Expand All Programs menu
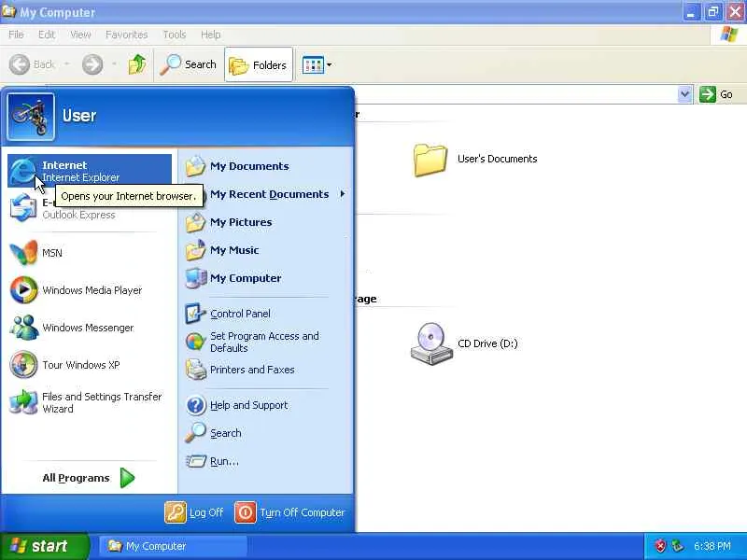This screenshot has height=560, width=747. tap(89, 478)
